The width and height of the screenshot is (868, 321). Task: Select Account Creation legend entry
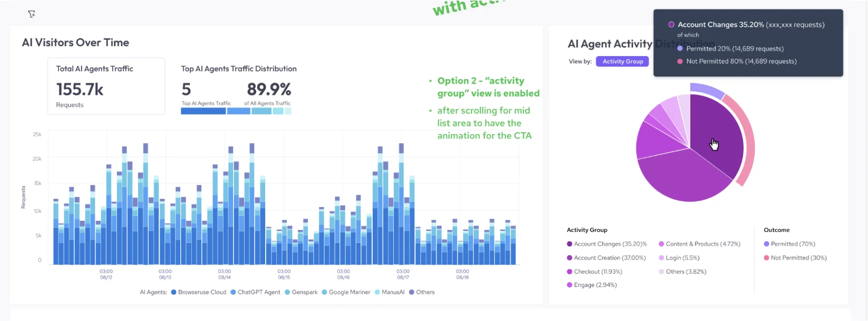click(606, 258)
